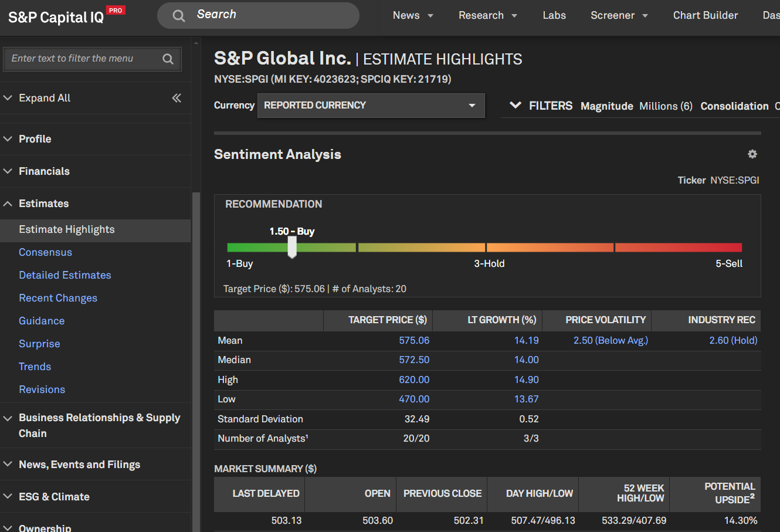The width and height of the screenshot is (780, 532).
Task: Open Recent Changes link
Action: click(x=58, y=298)
